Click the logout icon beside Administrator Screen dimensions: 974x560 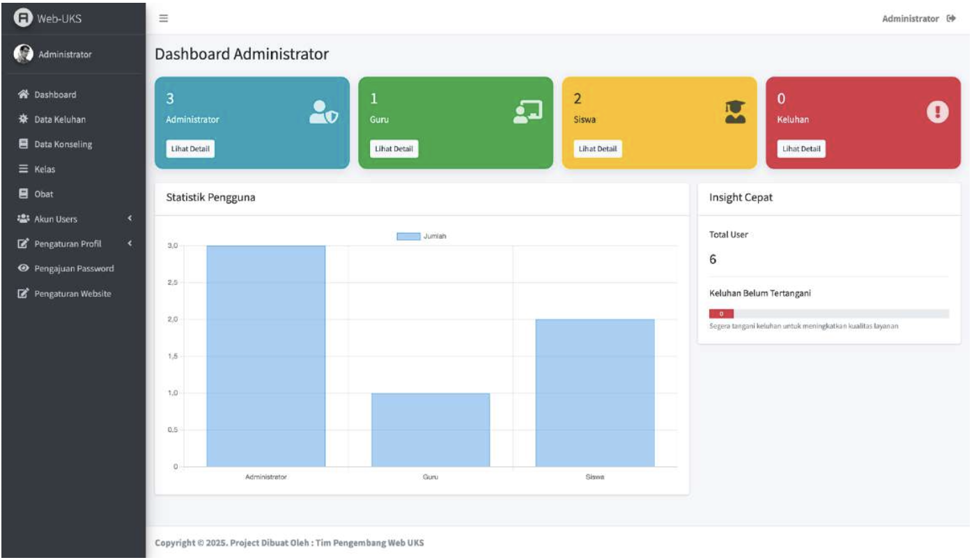point(951,19)
